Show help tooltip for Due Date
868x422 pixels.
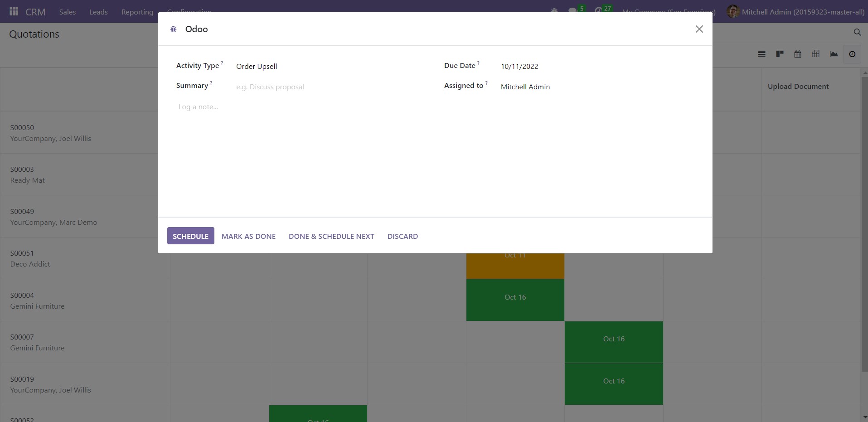[478, 63]
